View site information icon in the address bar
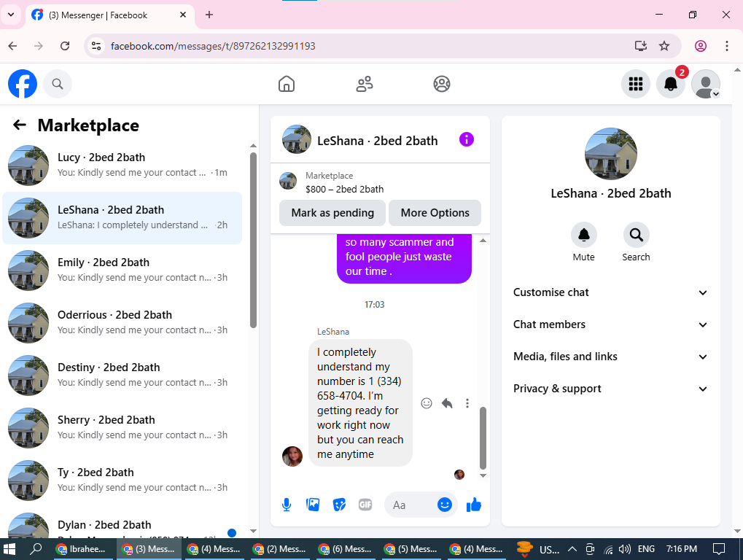 point(96,46)
